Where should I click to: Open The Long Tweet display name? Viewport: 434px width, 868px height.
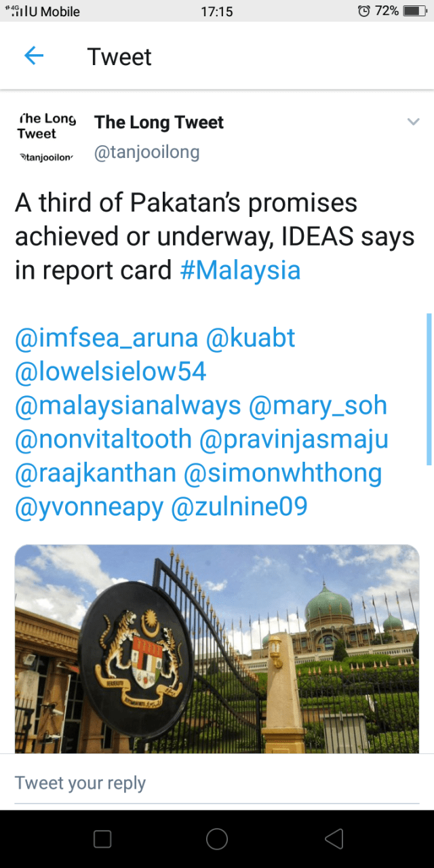pos(159,123)
